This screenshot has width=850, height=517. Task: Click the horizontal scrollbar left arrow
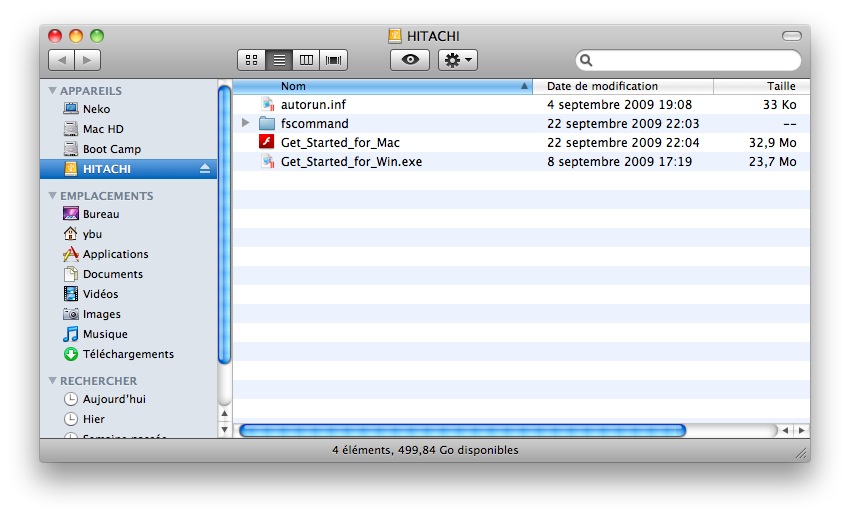785,430
